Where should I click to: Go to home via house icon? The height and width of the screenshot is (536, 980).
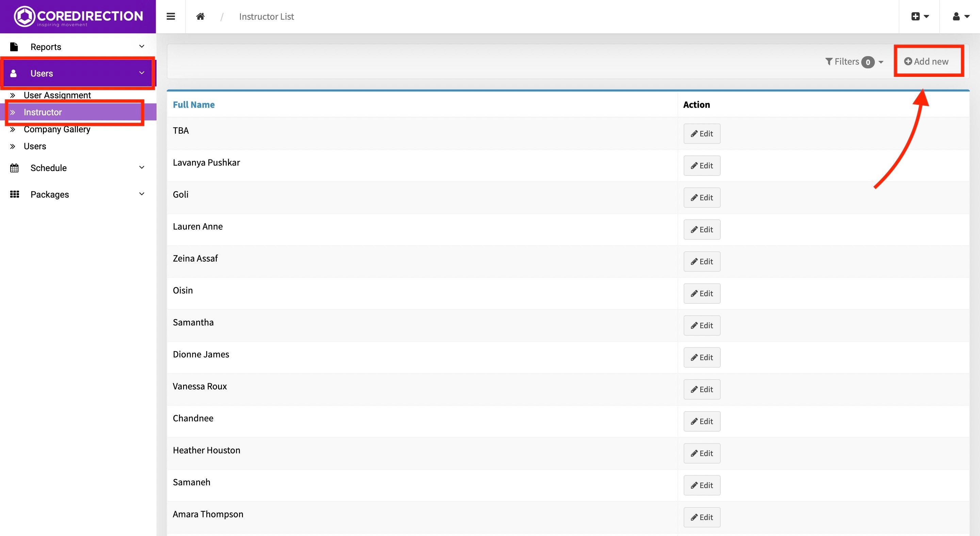pyautogui.click(x=200, y=16)
